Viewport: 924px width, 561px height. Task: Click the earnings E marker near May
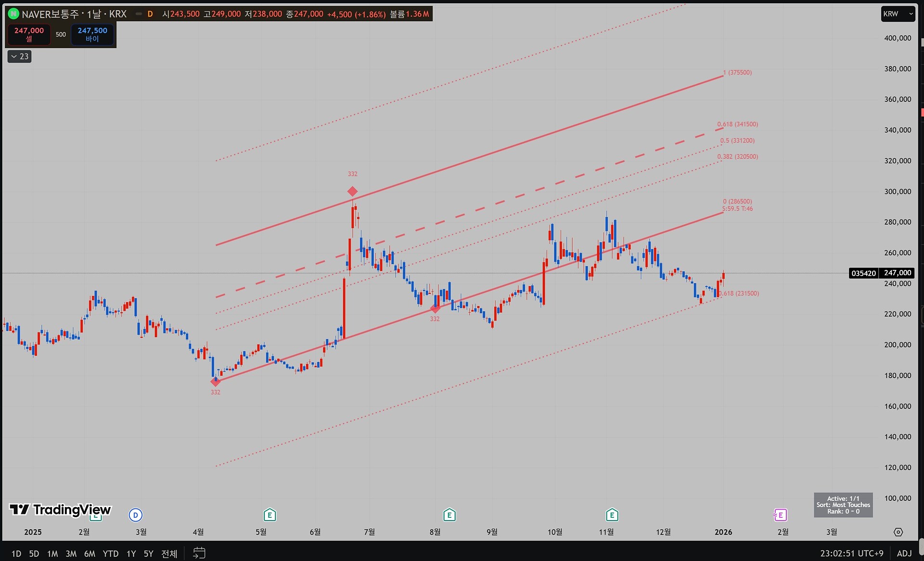tap(269, 515)
